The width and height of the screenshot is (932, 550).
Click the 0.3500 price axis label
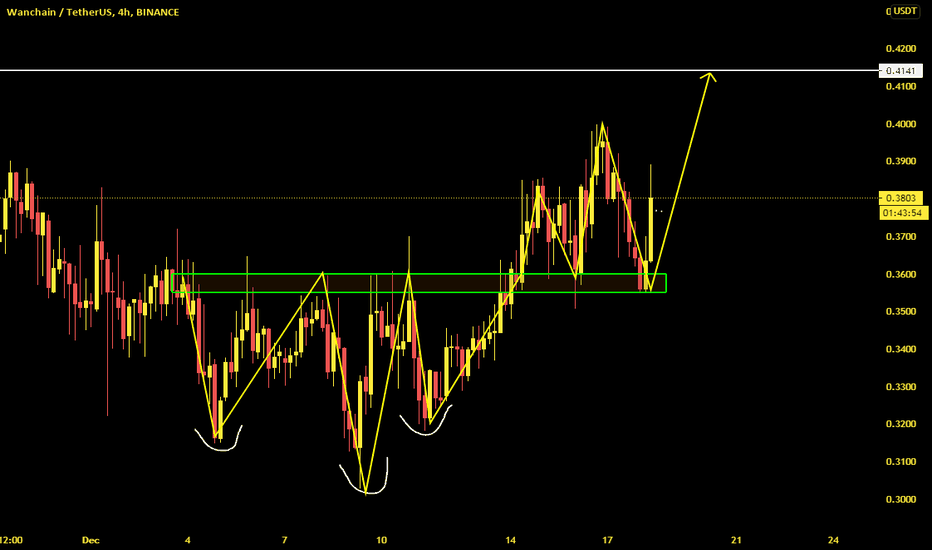point(900,311)
